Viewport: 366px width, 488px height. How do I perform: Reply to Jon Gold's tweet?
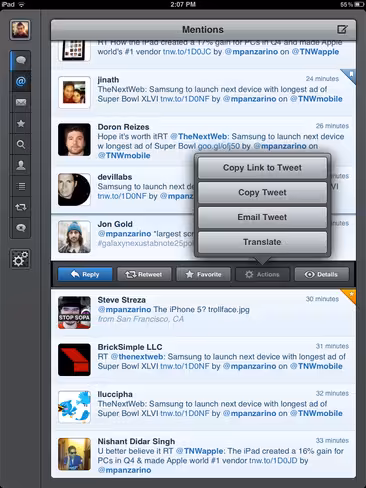pos(85,274)
